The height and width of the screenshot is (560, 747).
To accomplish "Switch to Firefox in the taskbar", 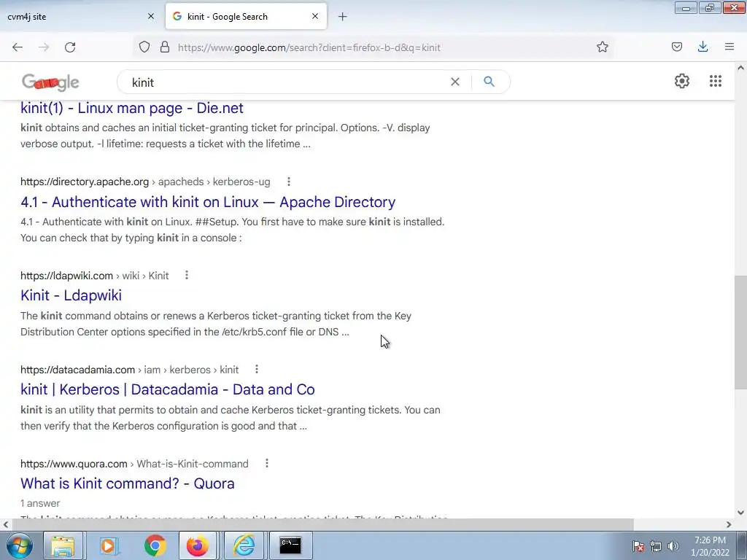I will click(x=198, y=545).
